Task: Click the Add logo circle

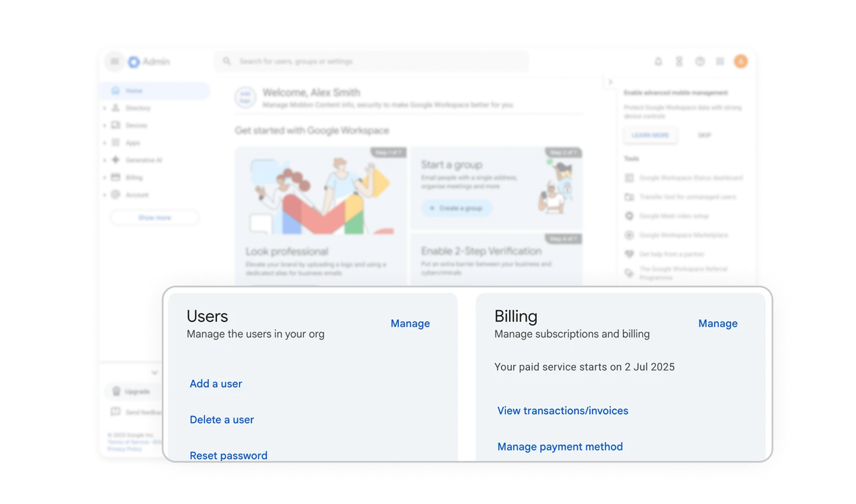Action: [245, 97]
